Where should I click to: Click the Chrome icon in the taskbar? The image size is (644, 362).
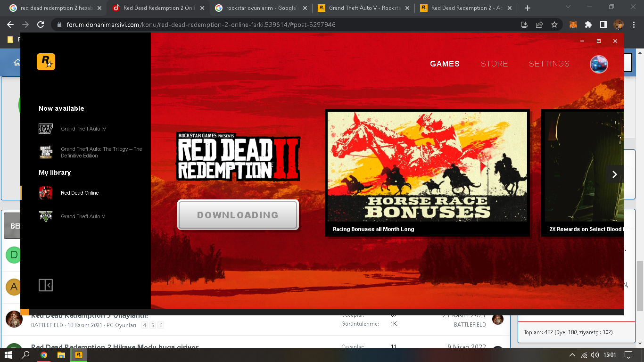coord(43,355)
